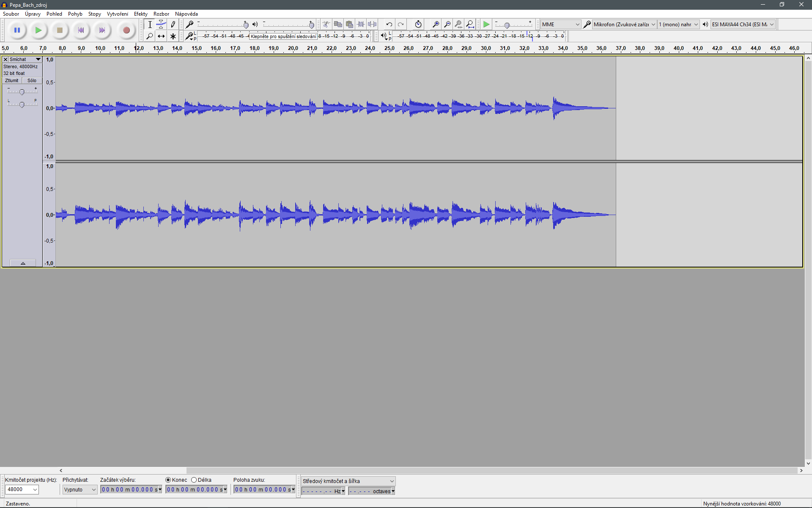Click the play-at-speed slider knob
The height and width of the screenshot is (508, 812).
pos(507,25)
